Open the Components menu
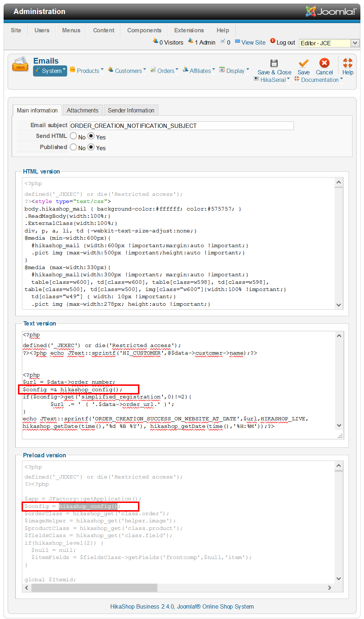This screenshot has height=619, width=364. (x=144, y=30)
